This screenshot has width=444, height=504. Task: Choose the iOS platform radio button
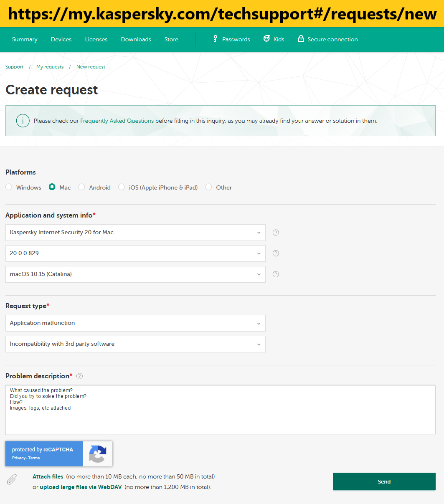122,187
